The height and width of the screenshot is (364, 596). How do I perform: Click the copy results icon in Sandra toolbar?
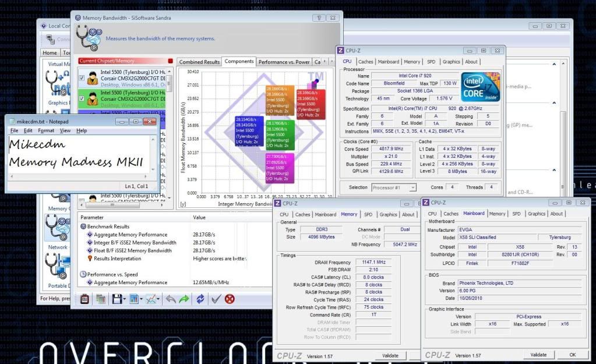click(x=100, y=299)
